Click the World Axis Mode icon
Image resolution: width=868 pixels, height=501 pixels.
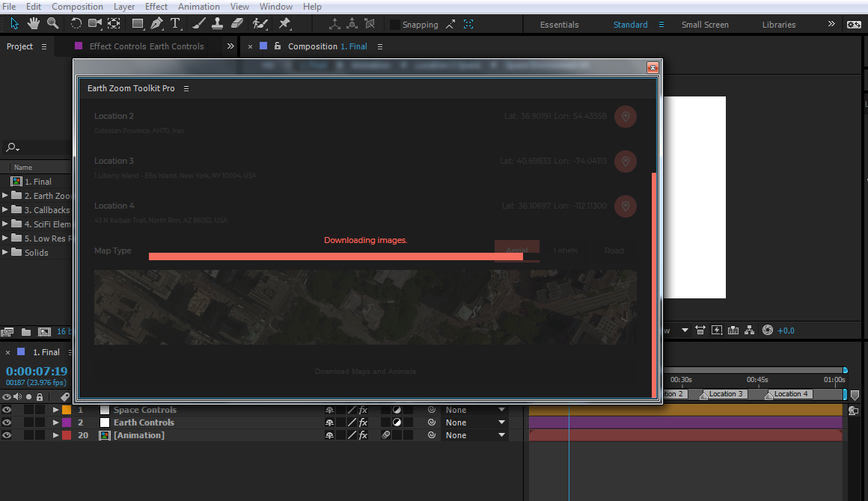352,24
